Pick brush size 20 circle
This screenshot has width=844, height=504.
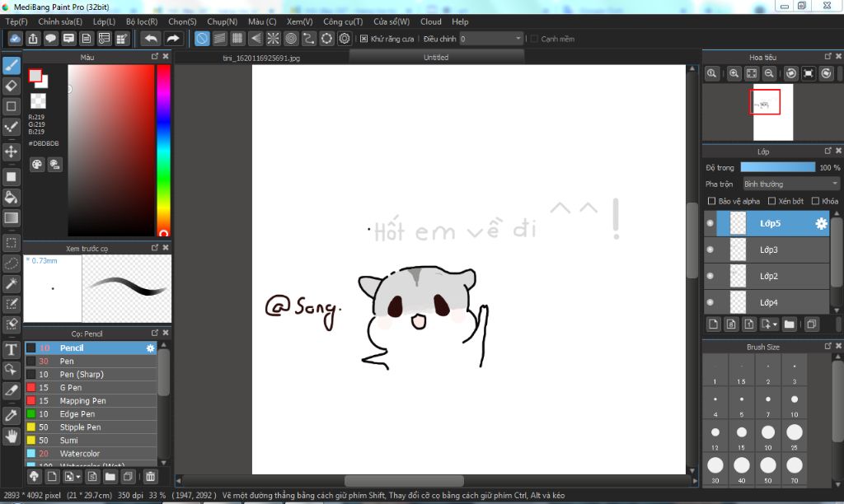click(768, 432)
